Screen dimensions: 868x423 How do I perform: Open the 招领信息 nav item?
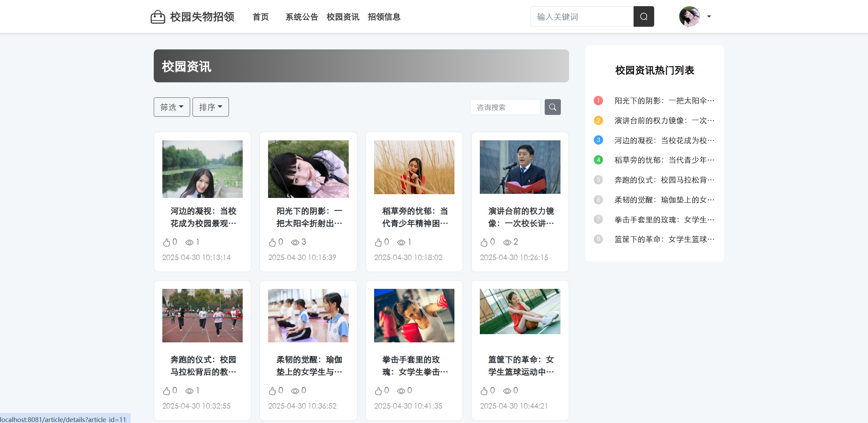point(384,17)
